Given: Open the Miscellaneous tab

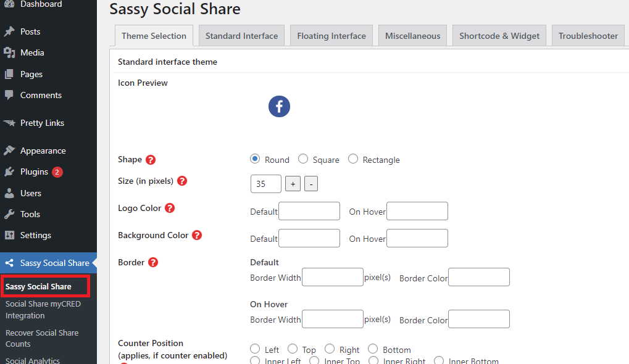Looking at the screenshot, I should (412, 36).
